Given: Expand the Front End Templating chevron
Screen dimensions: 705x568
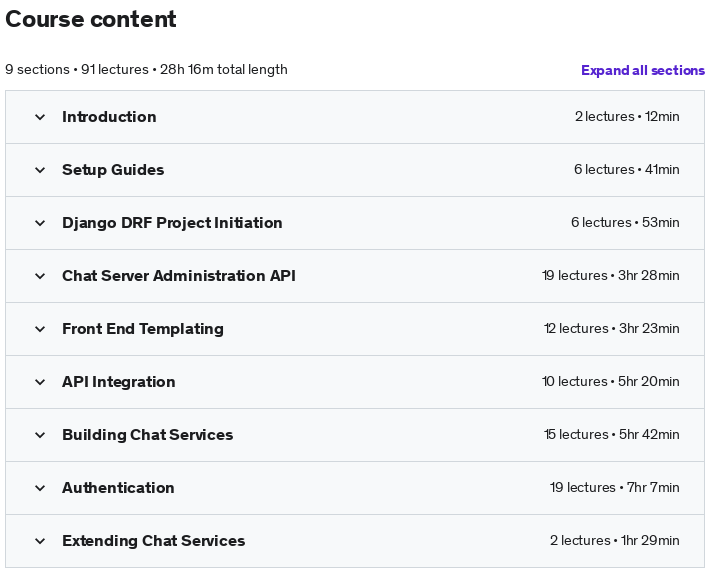Looking at the screenshot, I should coord(40,329).
